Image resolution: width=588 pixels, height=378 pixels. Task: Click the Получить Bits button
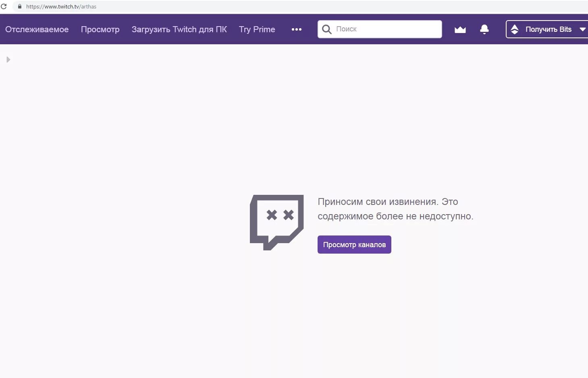click(x=547, y=29)
